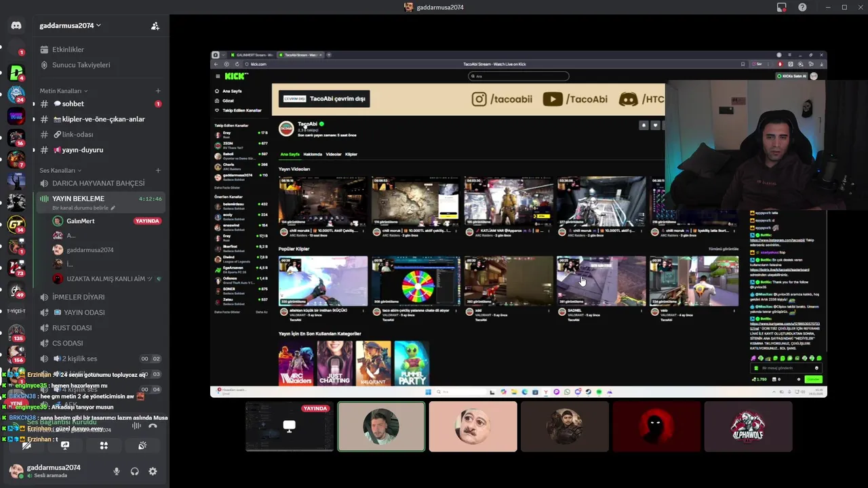Open the ARC Raiders category card
The image size is (868, 488).
point(296,363)
